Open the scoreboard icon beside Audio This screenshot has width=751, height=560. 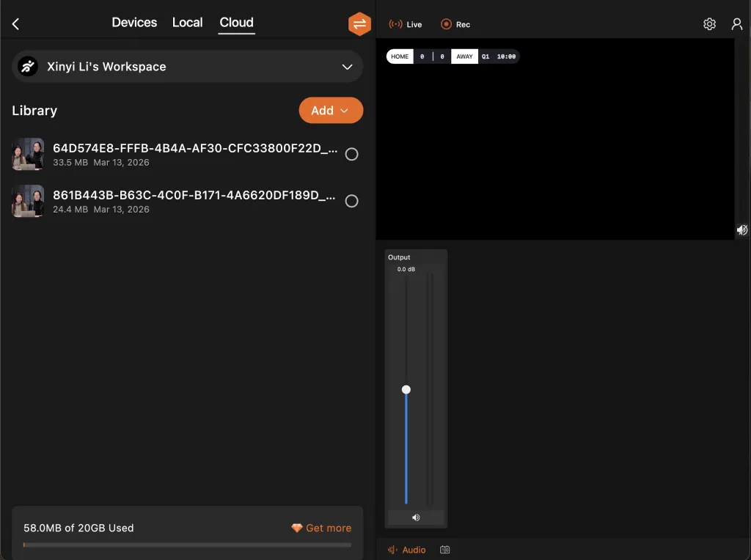[444, 549]
